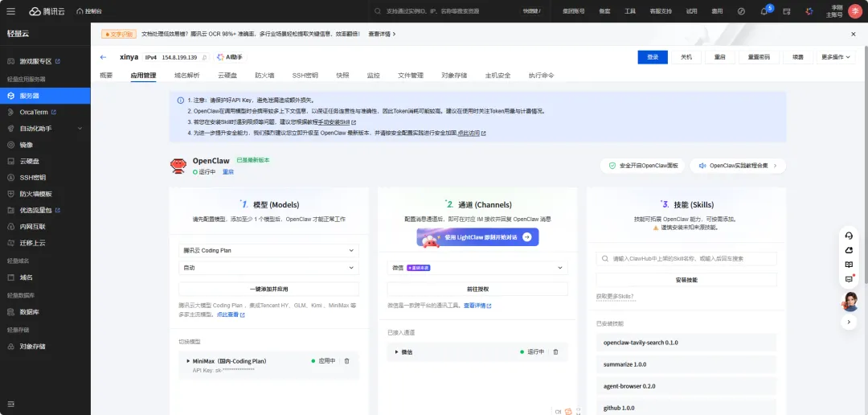Screen dimensions: 868x415
Task: Click 一键添加并应用 button
Action: point(268,290)
